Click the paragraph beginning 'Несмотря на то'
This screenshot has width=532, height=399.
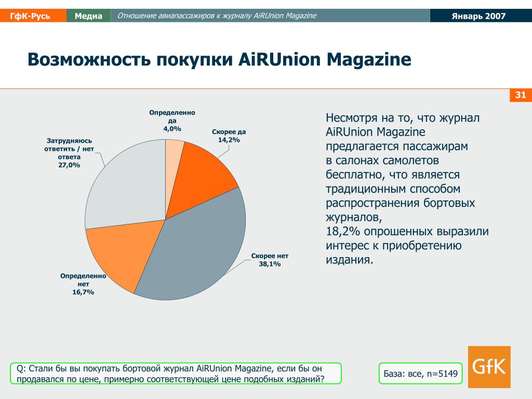(407, 189)
